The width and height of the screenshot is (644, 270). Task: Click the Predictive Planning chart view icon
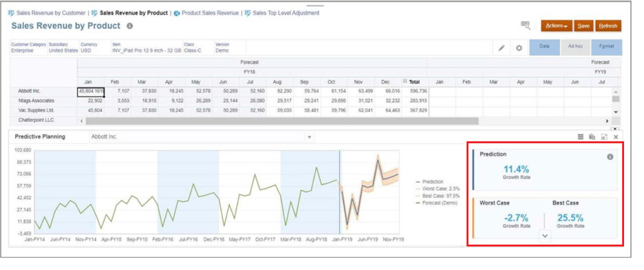coord(592,137)
